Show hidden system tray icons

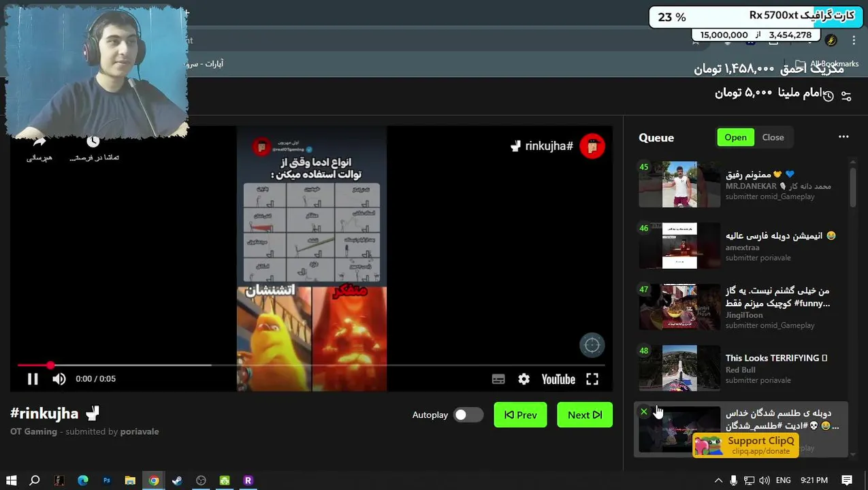(x=718, y=480)
